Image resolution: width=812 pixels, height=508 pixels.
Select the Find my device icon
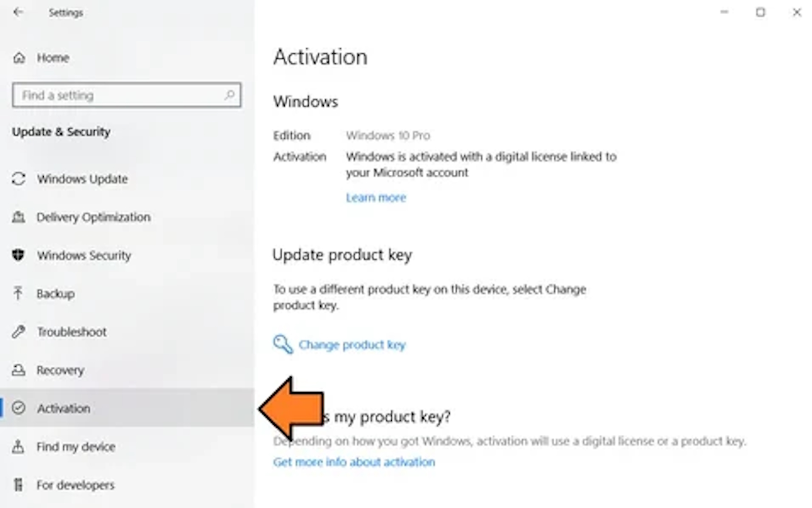click(19, 447)
